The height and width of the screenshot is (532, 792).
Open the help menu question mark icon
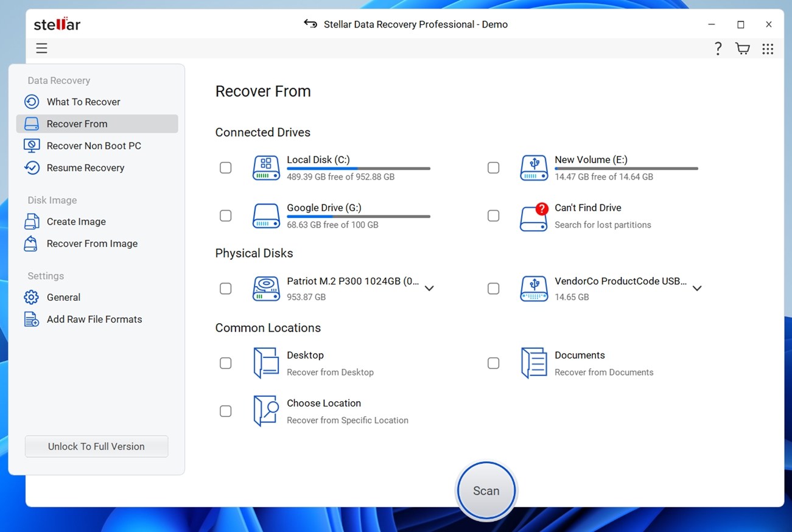coord(718,48)
